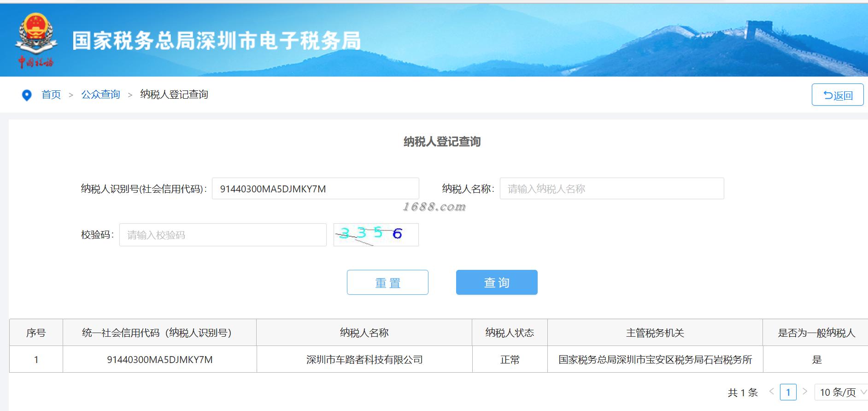Click the 返回 back button
The width and height of the screenshot is (868, 411).
tap(838, 95)
